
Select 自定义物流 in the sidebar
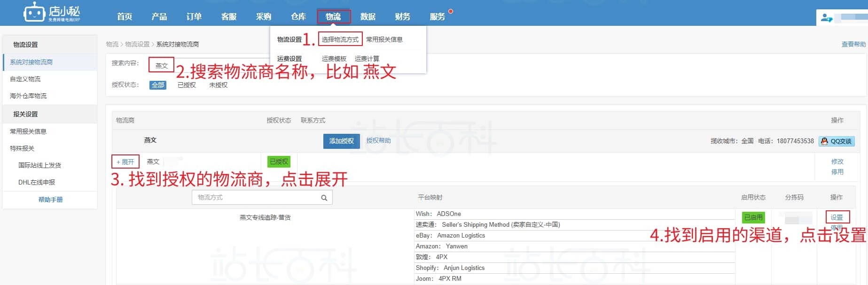click(25, 79)
